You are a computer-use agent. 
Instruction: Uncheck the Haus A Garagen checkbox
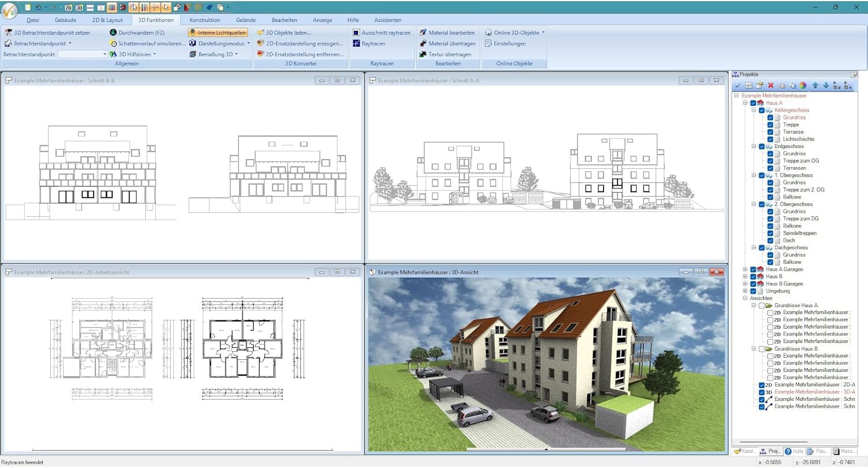[x=753, y=269]
